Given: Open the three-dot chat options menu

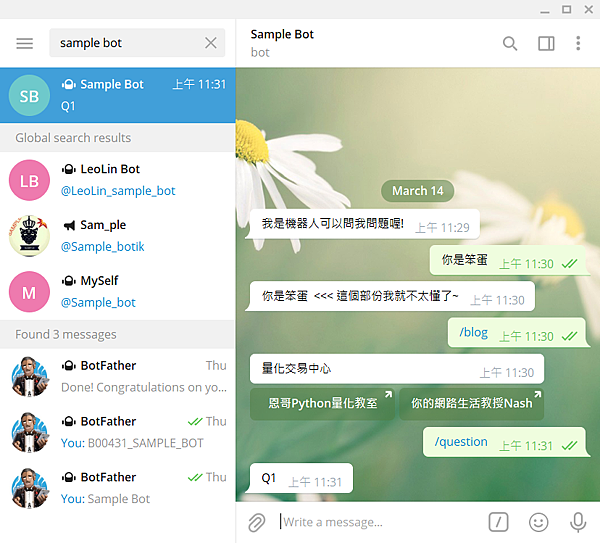Looking at the screenshot, I should click(578, 43).
